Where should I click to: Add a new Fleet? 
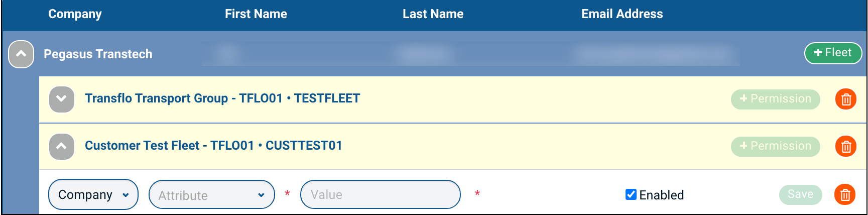pos(833,53)
